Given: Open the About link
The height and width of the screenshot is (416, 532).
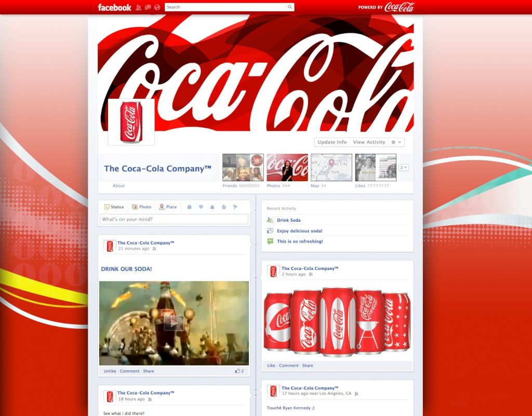Looking at the screenshot, I should pyautogui.click(x=119, y=186).
